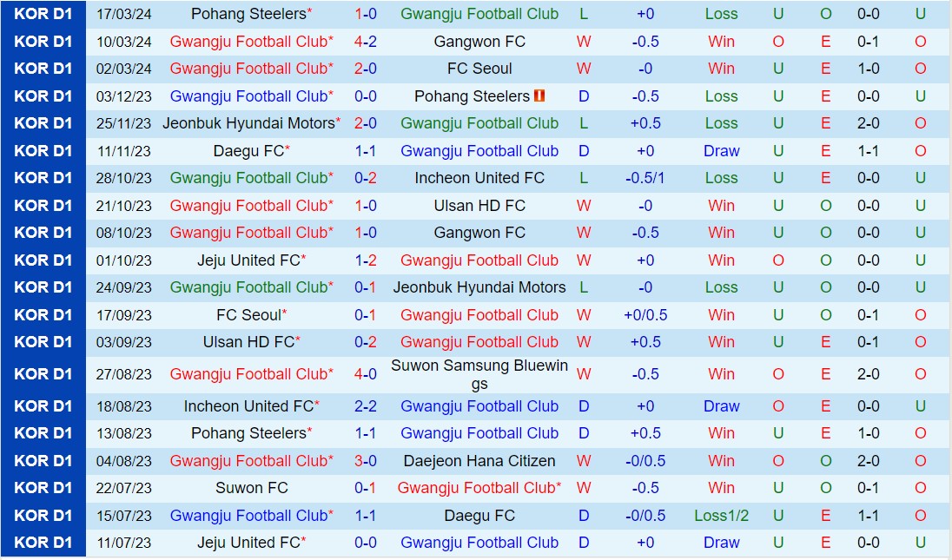This screenshot has width=952, height=560.
Task: Click Daegu FC in the 11/11/23 match
Action: (x=248, y=151)
